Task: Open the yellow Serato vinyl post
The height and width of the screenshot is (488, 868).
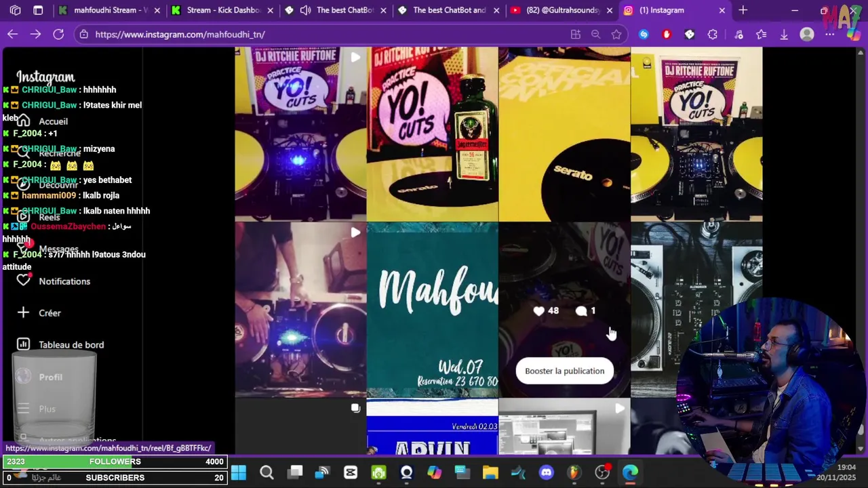Action: pos(564,134)
